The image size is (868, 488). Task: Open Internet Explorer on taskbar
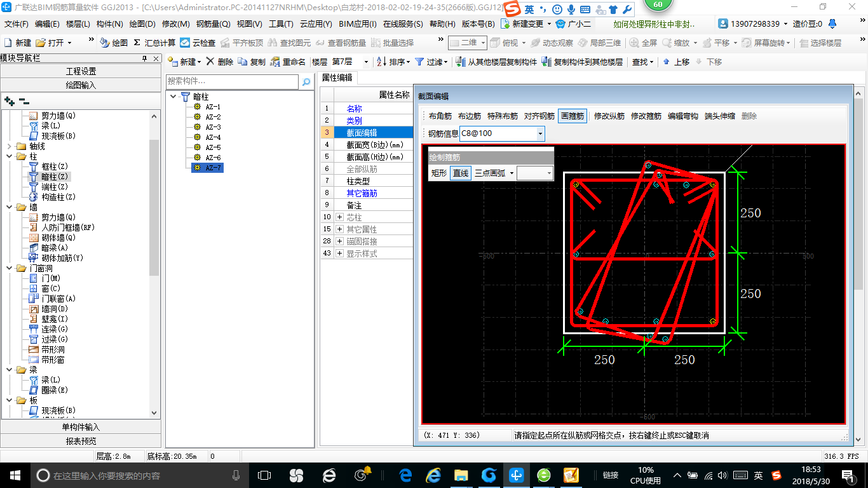click(433, 475)
